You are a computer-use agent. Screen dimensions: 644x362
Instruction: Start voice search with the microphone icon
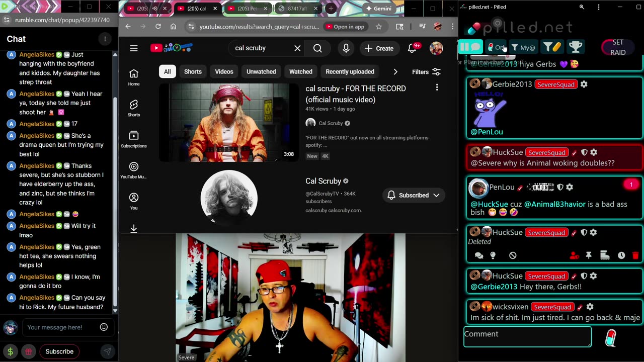click(346, 48)
